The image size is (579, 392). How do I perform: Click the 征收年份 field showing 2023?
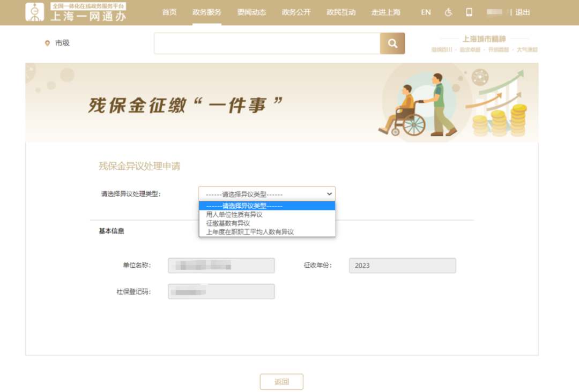403,266
